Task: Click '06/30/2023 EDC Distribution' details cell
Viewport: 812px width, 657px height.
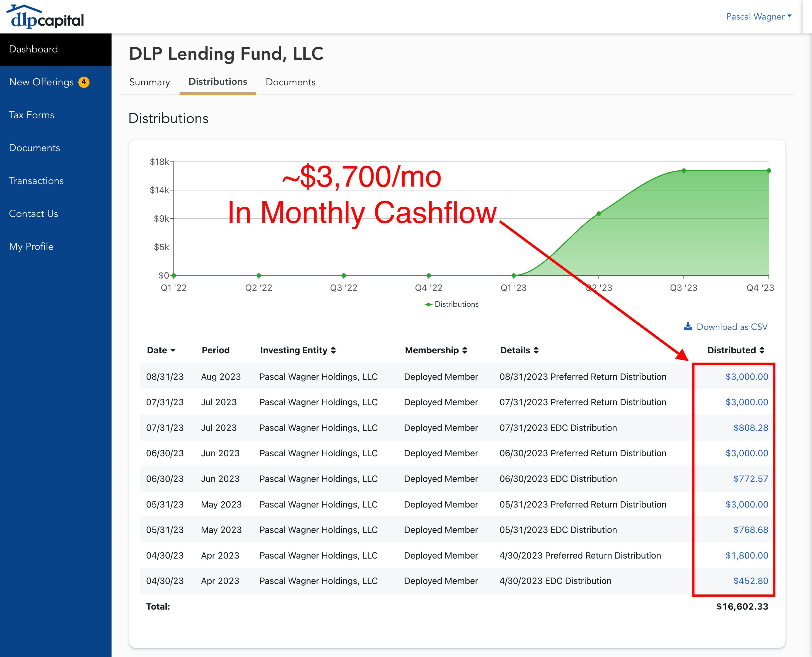Action: pos(558,479)
